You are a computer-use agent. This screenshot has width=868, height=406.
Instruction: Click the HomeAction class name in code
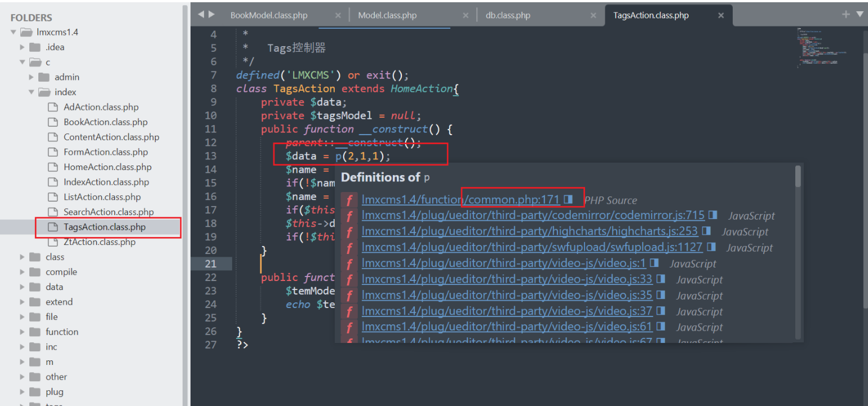coord(422,88)
